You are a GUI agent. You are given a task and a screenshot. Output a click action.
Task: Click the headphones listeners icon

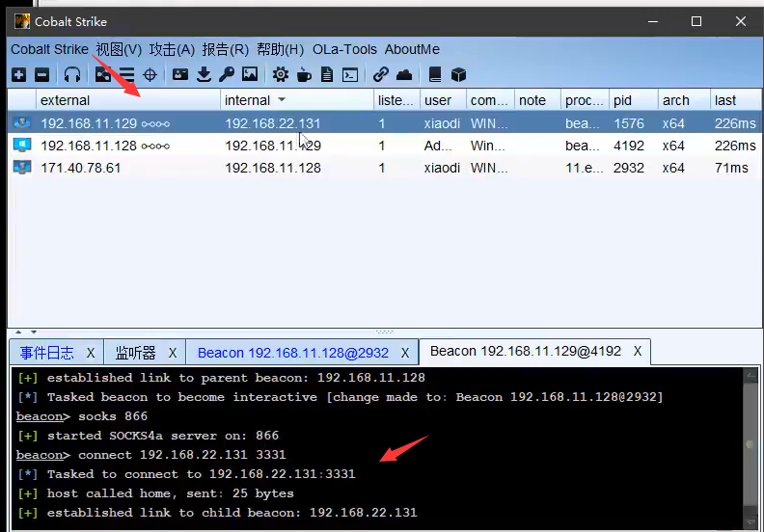(72, 74)
